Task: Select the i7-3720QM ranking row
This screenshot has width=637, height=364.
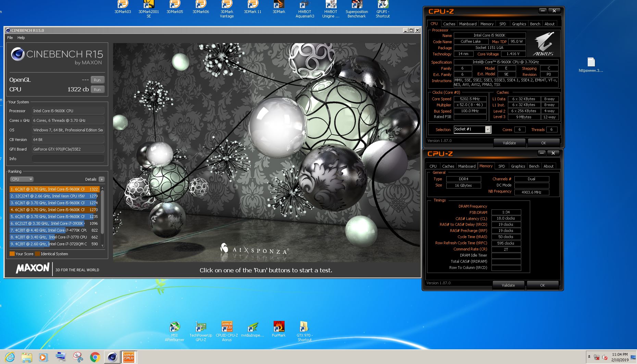Action: (x=54, y=244)
